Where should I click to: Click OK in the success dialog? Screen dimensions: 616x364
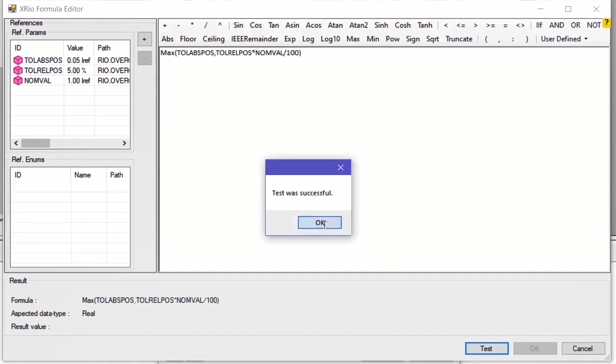click(320, 222)
